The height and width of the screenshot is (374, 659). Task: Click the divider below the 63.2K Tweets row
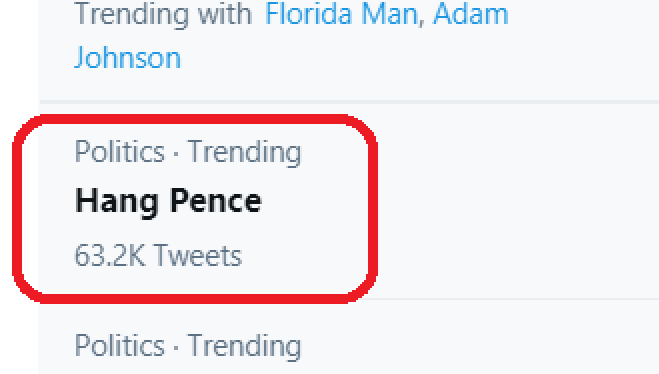517,299
